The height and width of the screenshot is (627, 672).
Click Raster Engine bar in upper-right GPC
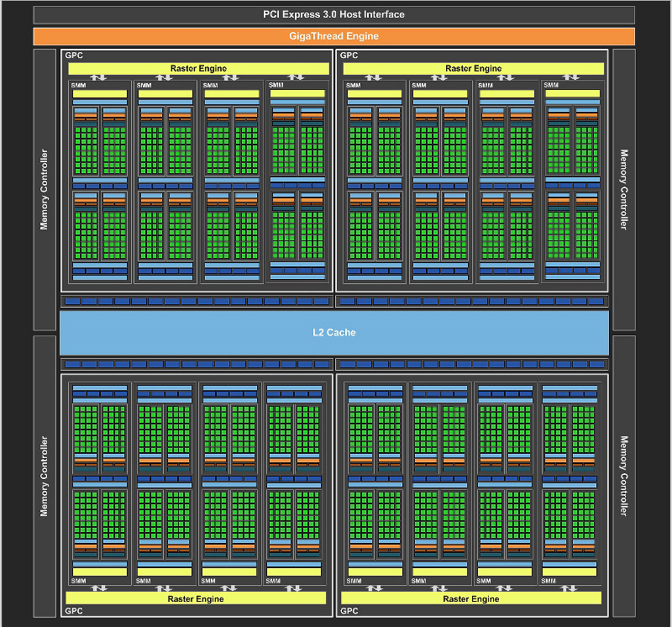(474, 69)
